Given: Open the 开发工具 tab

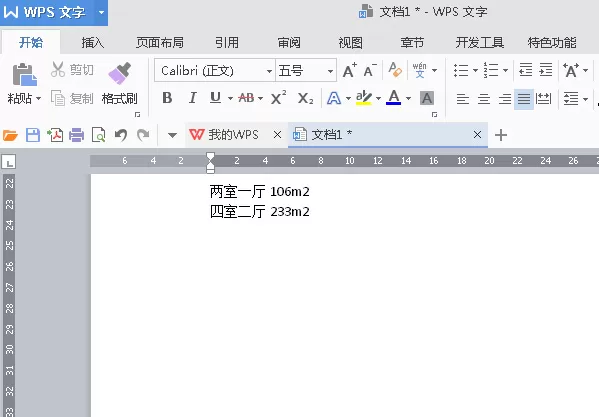Looking at the screenshot, I should click(x=479, y=42).
